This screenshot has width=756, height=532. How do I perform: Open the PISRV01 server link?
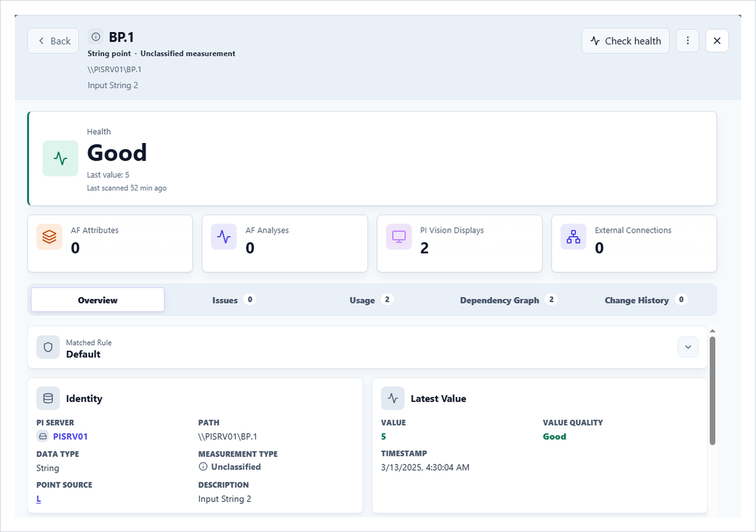(70, 436)
